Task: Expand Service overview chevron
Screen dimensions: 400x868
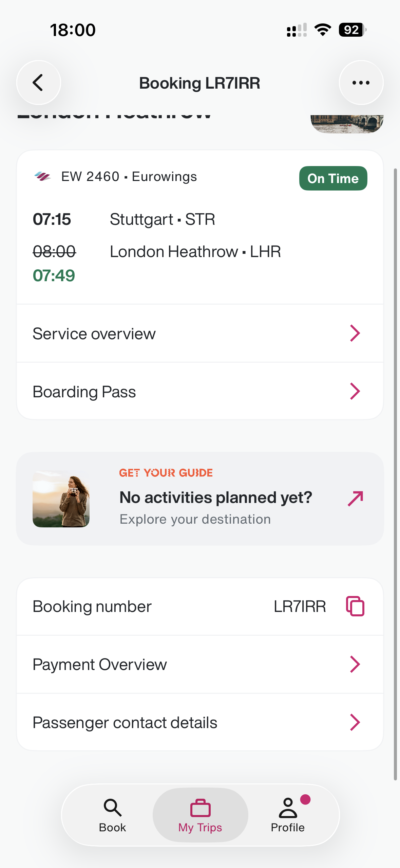Action: click(355, 333)
